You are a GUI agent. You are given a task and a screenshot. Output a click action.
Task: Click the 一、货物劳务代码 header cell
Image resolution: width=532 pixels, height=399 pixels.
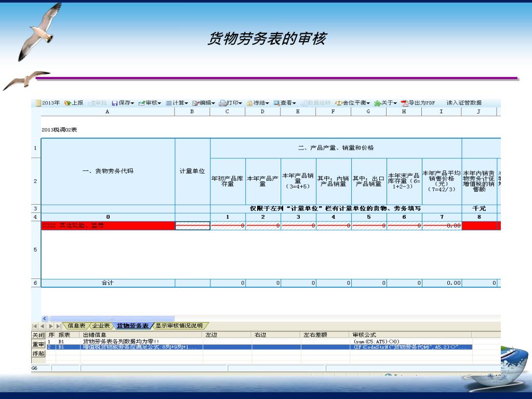[108, 171]
